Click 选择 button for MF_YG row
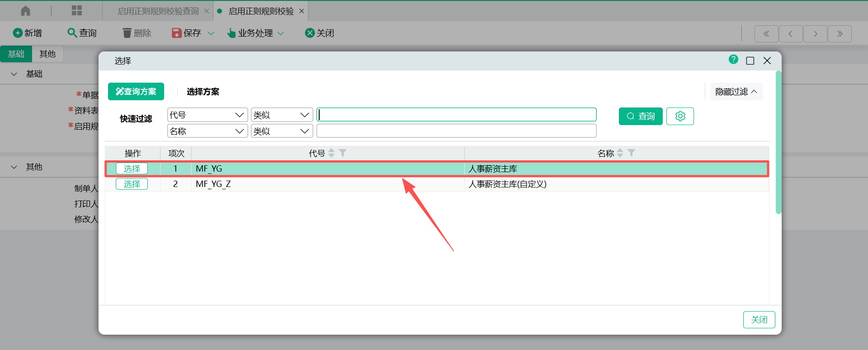 coord(132,169)
